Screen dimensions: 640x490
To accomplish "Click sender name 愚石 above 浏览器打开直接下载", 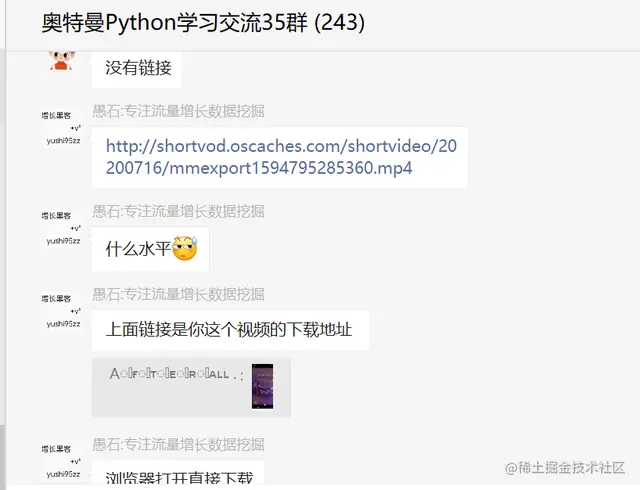I will (x=178, y=444).
